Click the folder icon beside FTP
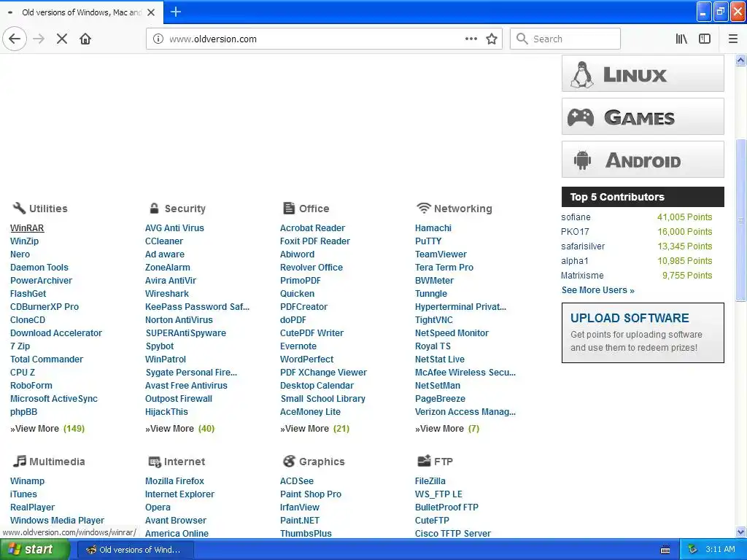 424,461
